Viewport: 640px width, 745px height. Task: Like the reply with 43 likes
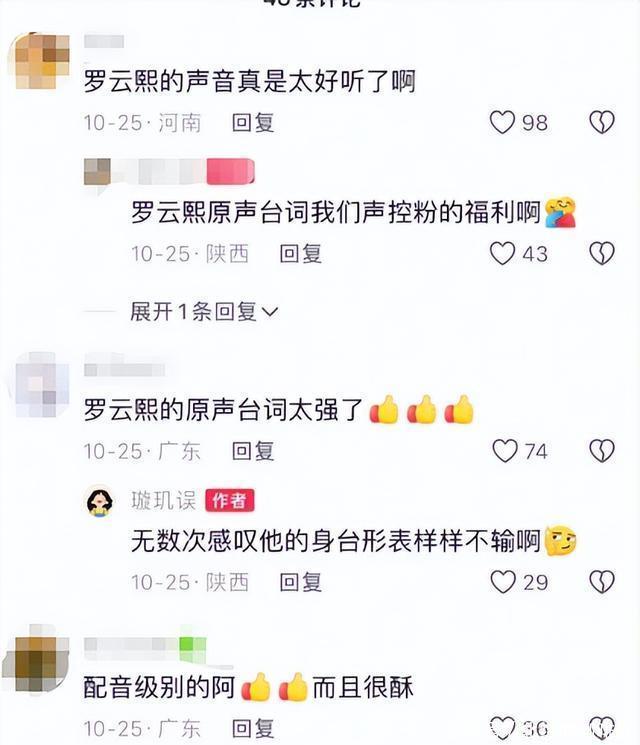pos(503,253)
